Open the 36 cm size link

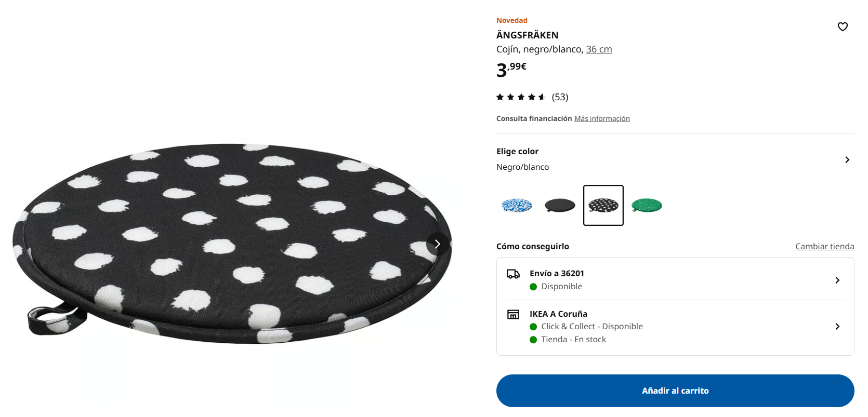pyautogui.click(x=599, y=49)
